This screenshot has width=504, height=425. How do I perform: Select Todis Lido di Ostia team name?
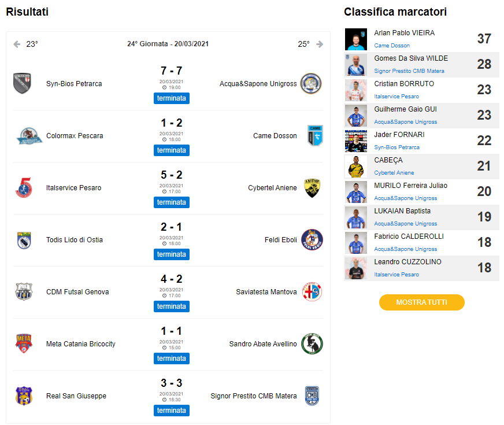tap(75, 240)
